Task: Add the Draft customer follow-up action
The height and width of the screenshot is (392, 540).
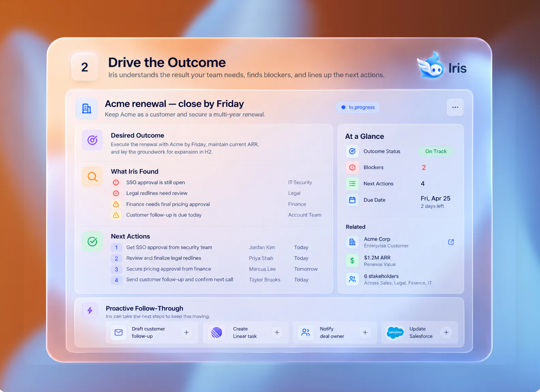Action: point(186,332)
